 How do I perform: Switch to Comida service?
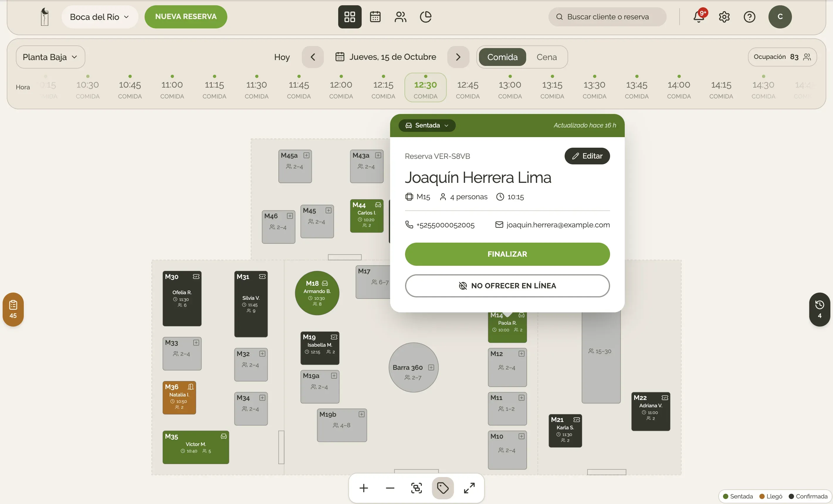click(x=502, y=57)
